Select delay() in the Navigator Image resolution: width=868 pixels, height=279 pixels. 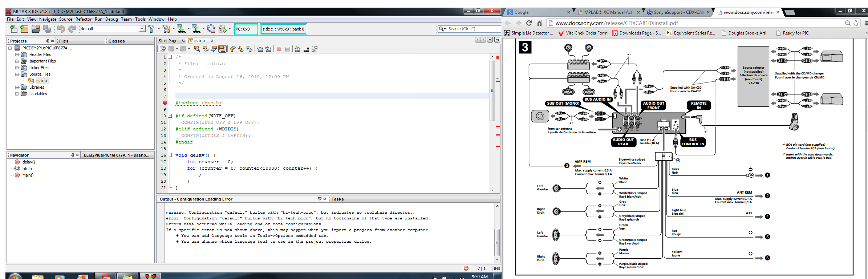coord(29,162)
